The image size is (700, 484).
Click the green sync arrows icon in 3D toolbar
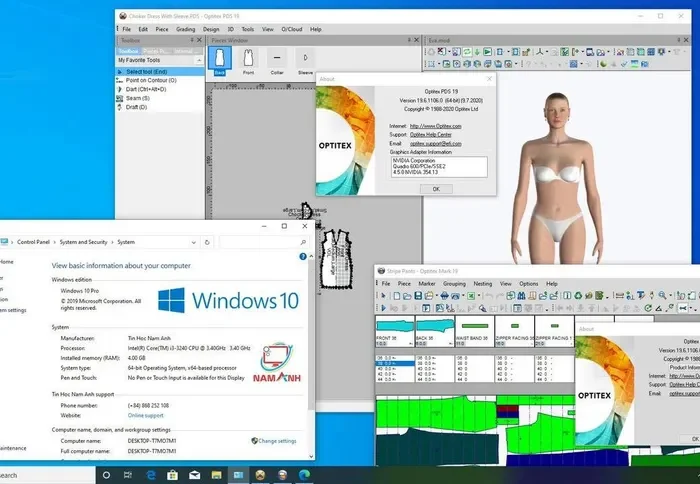click(467, 52)
